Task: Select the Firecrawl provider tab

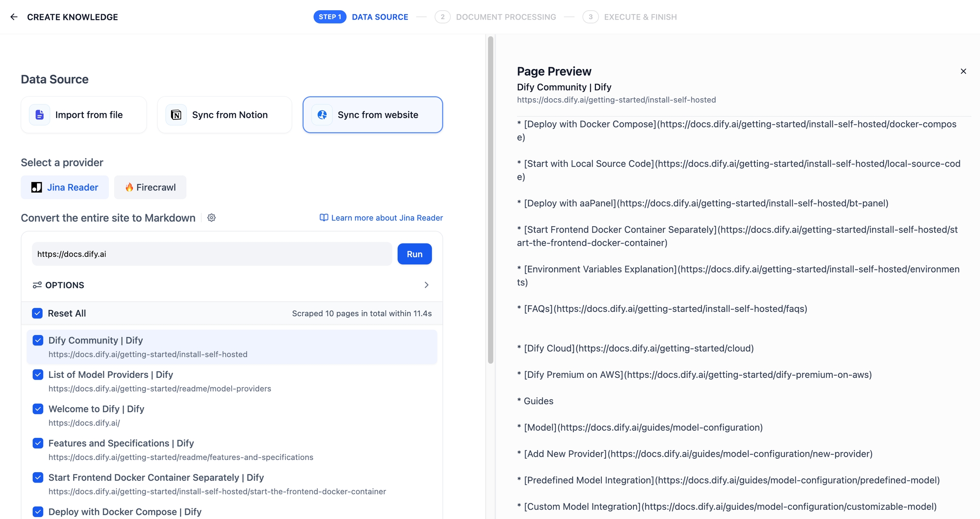Action: pos(150,187)
